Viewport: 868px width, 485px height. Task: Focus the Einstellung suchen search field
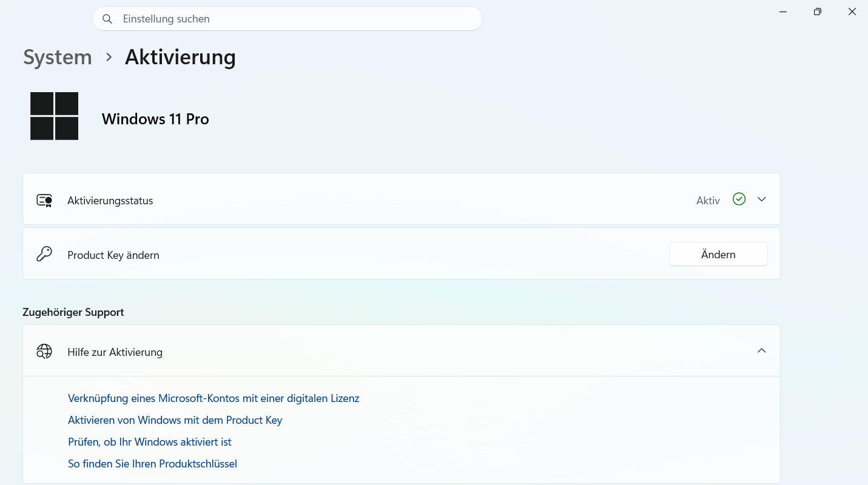[x=287, y=19]
